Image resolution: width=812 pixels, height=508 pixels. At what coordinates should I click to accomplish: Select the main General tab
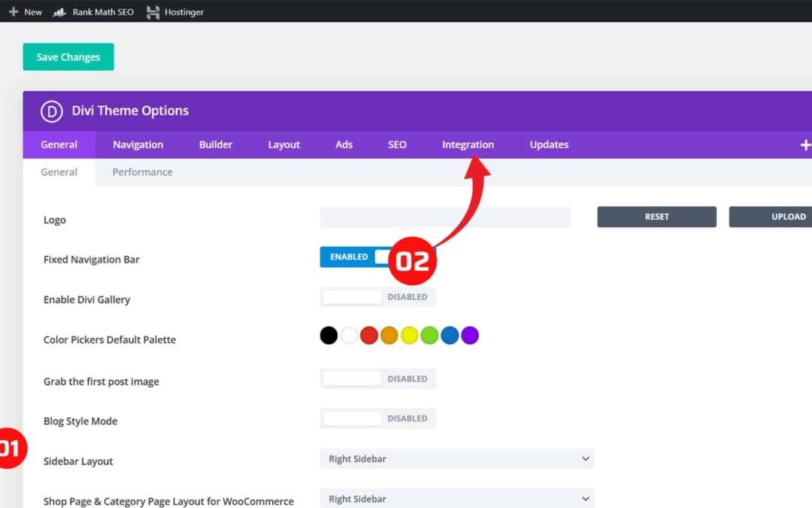pyautogui.click(x=59, y=144)
